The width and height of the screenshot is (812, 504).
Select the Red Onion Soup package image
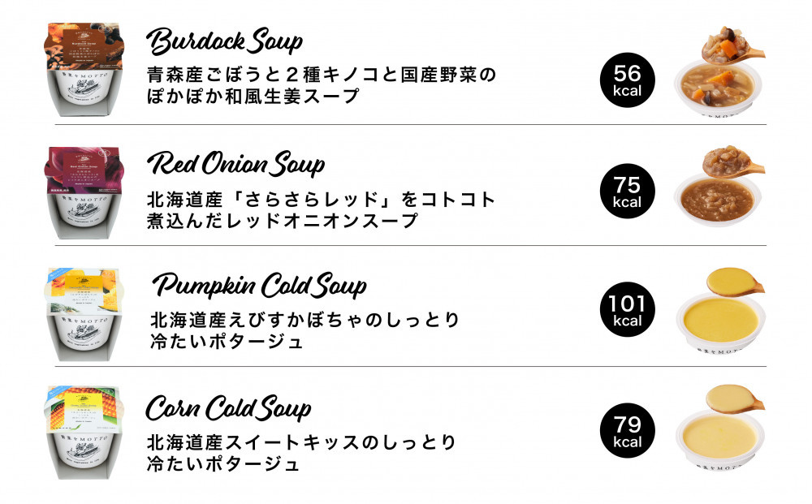84,192
